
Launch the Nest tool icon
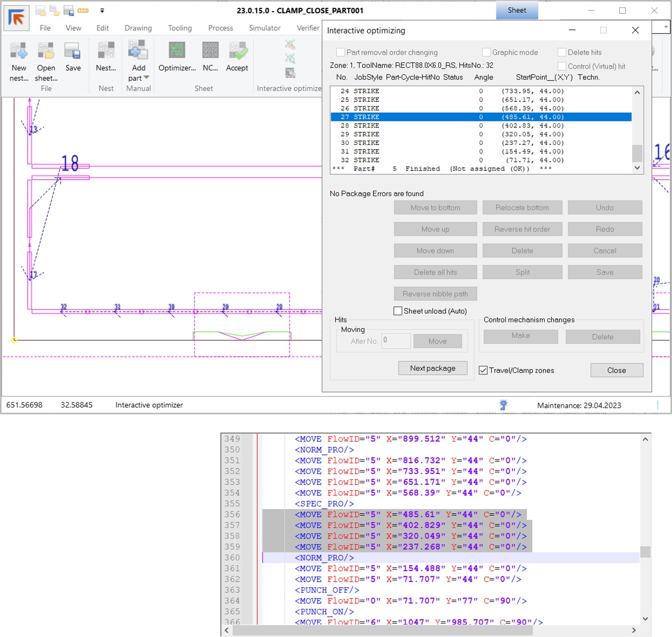[106, 51]
